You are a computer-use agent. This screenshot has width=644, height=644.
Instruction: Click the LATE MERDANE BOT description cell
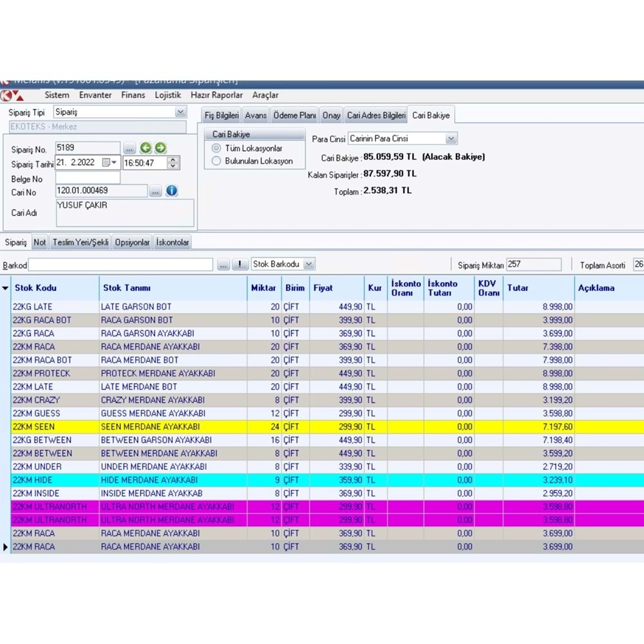coord(173,387)
